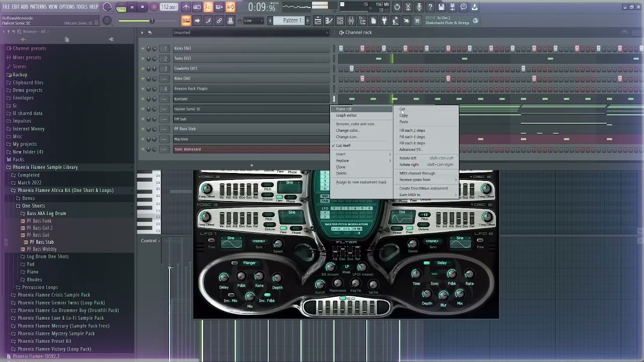Click the channel rack undo arrow icon
This screenshot has width=644, height=362.
tap(149, 33)
